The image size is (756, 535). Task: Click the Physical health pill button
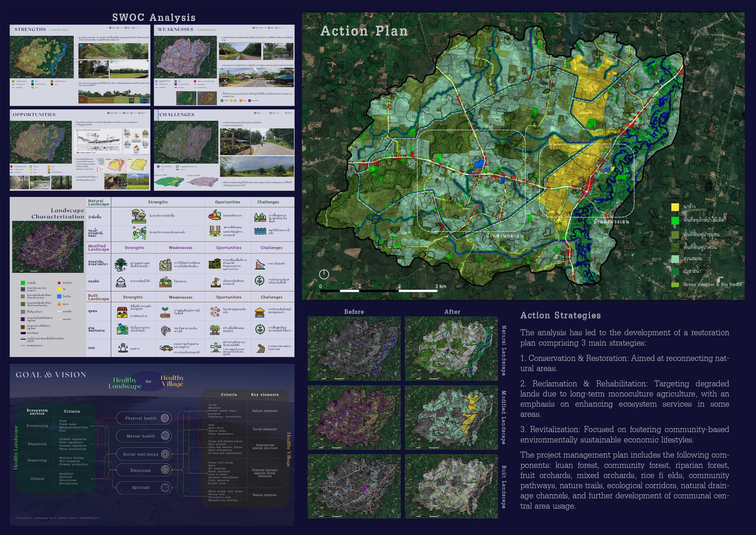point(144,418)
